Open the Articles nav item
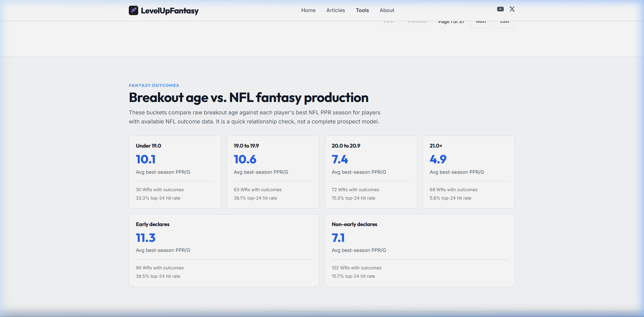 [x=335, y=10]
